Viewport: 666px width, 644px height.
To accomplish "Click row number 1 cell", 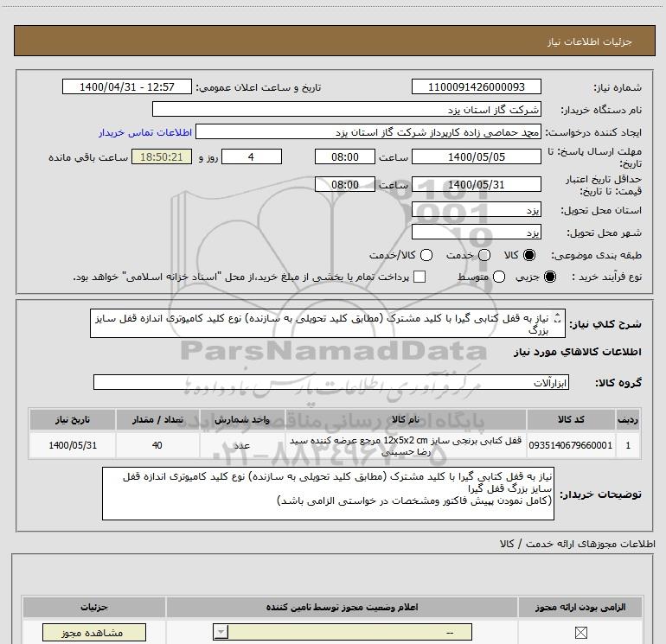I will point(628,445).
